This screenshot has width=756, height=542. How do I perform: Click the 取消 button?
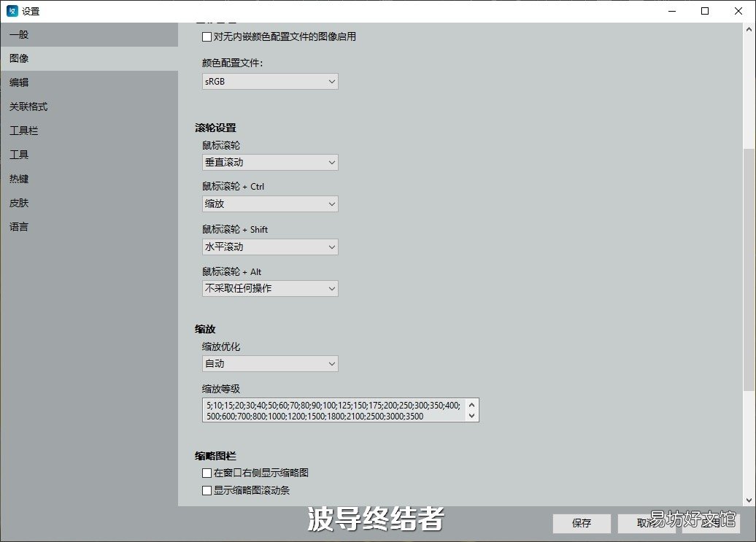pos(647,523)
